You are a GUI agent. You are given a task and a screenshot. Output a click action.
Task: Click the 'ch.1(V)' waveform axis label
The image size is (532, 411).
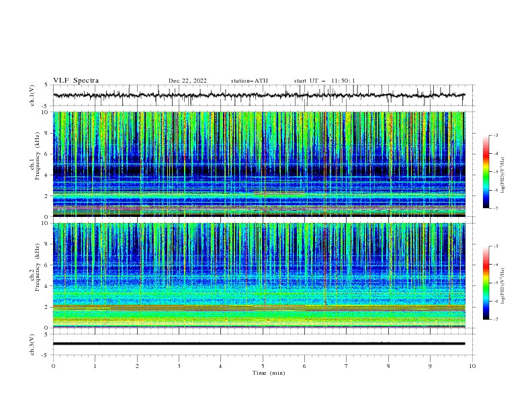(32, 95)
